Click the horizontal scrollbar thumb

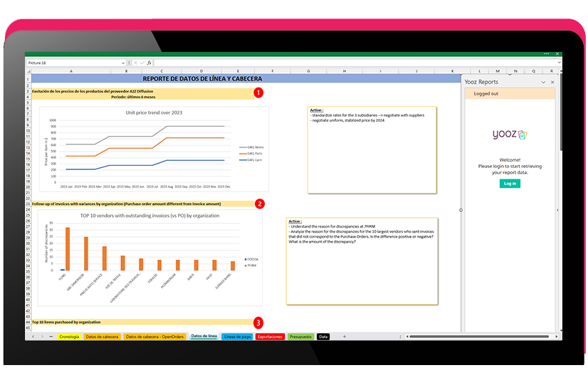click(x=479, y=337)
